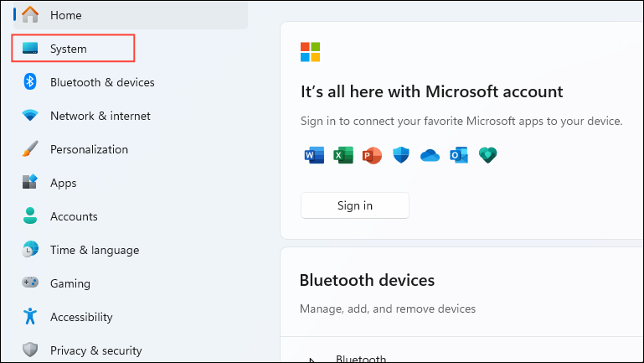Open Privacy & security settings
The image size is (644, 363).
pos(95,350)
